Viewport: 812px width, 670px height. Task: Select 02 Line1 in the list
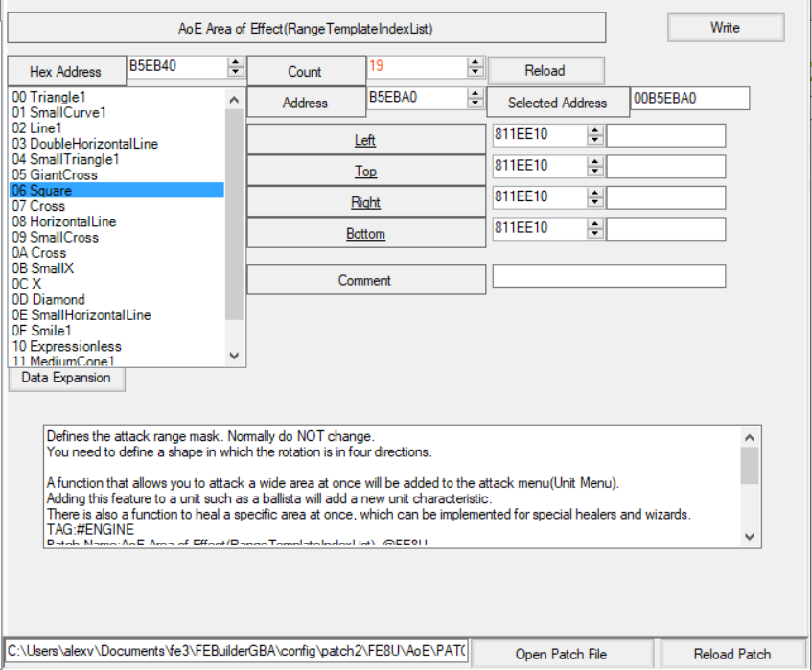(x=117, y=127)
